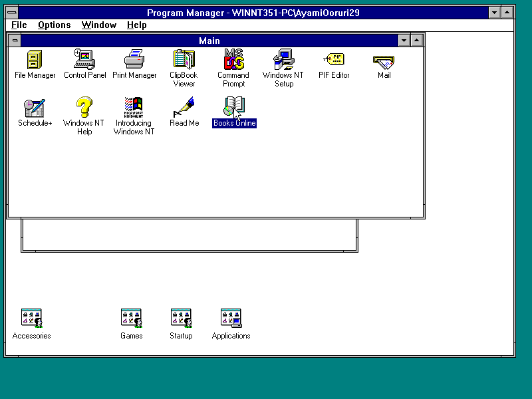Open the Main window control menu box
The image size is (532, 399).
tap(15, 41)
